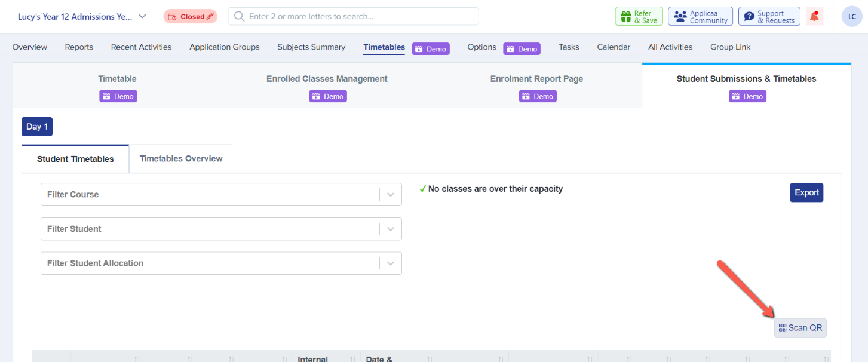Open the Lucy's Year 12 Admissions selector
This screenshot has height=362, width=868.
tap(82, 17)
